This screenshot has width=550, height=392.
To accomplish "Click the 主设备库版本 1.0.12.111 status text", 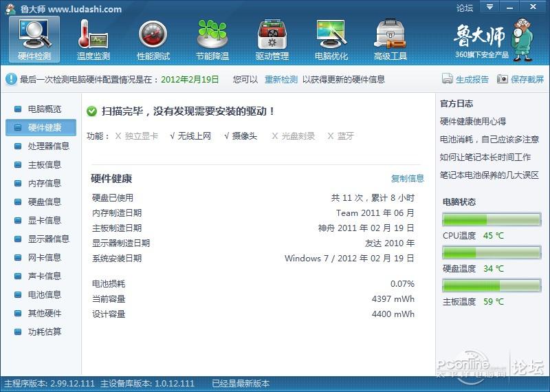I will [147, 384].
